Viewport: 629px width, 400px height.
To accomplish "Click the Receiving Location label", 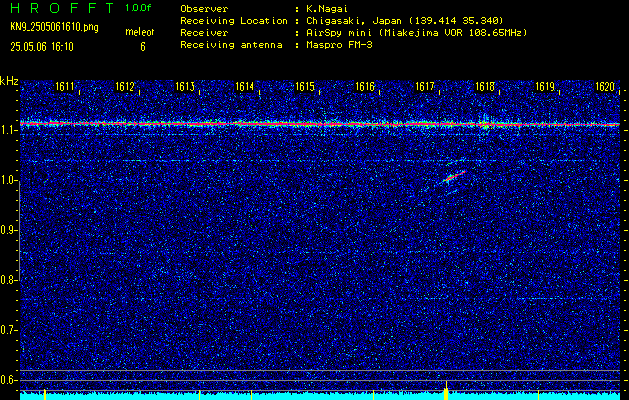I will (234, 21).
